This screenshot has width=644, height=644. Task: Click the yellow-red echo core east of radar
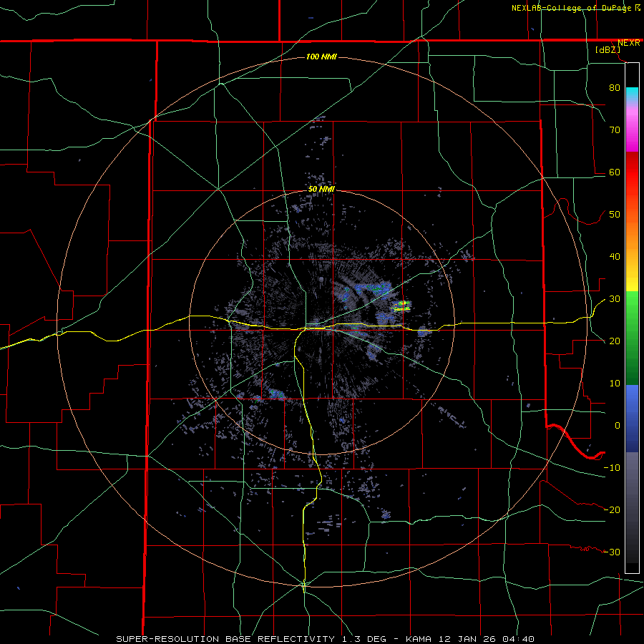pyautogui.click(x=401, y=306)
